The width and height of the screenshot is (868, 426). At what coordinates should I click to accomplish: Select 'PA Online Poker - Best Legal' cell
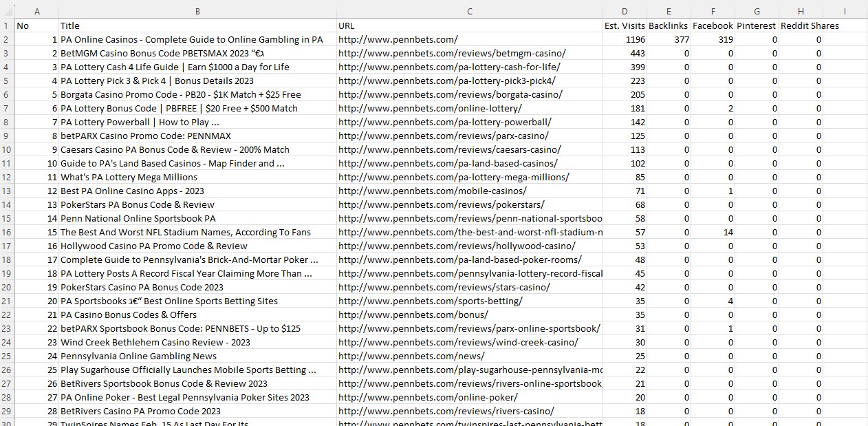coord(197,397)
